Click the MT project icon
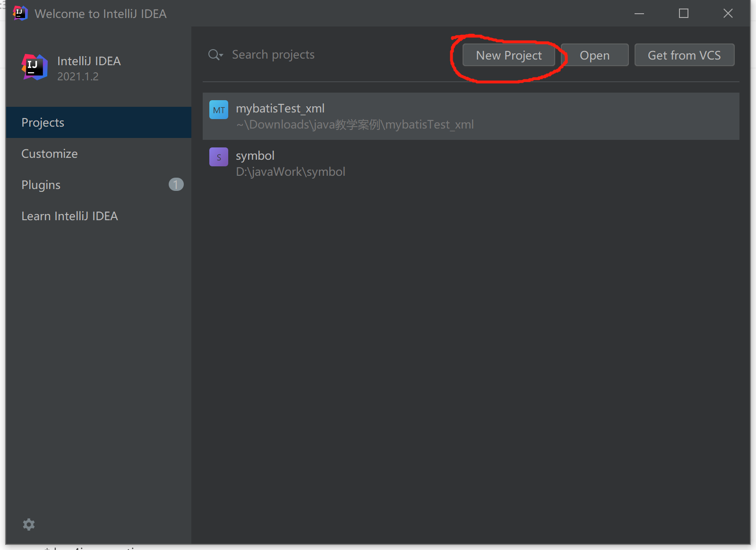This screenshot has height=550, width=756. [x=219, y=110]
